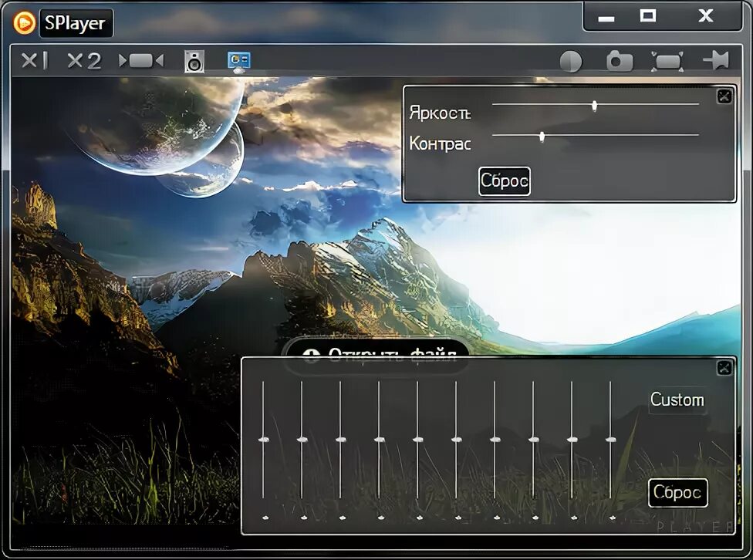Viewport: 753px width, 560px height.
Task: Switch to fullscreen with the expand icon
Action: pos(667,62)
